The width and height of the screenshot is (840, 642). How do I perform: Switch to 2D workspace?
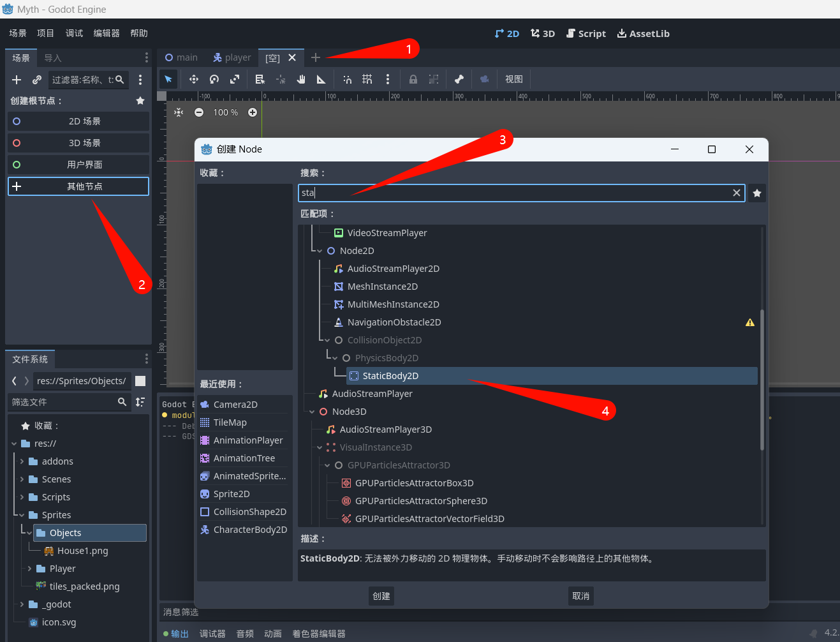pos(507,34)
